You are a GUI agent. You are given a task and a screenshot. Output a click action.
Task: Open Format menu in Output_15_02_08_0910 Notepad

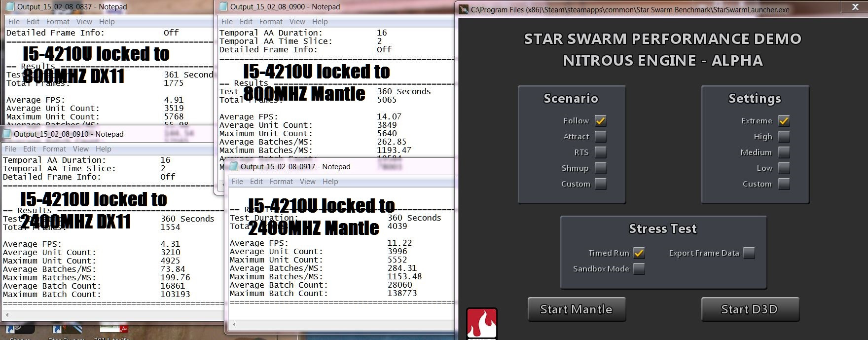click(54, 149)
